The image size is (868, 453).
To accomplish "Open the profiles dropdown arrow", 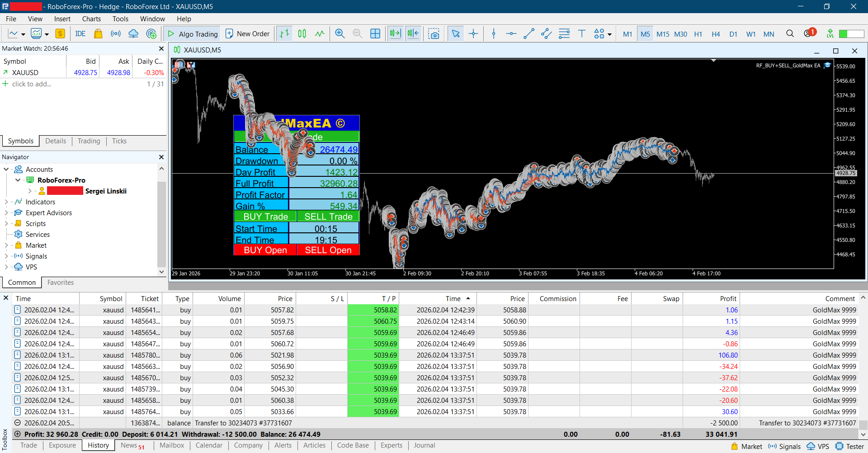I will tap(47, 34).
